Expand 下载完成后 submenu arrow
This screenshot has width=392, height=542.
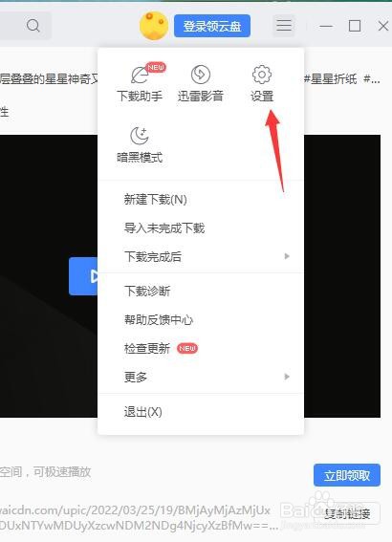point(287,256)
